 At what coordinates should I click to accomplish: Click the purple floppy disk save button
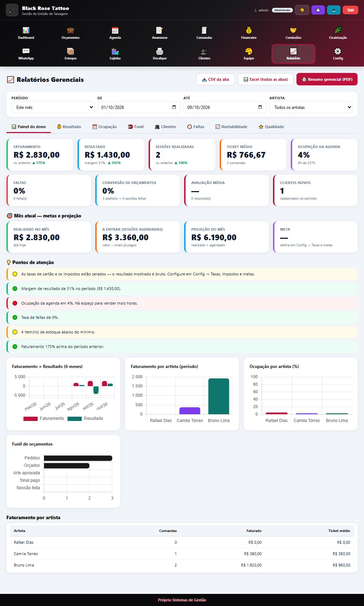[318, 10]
